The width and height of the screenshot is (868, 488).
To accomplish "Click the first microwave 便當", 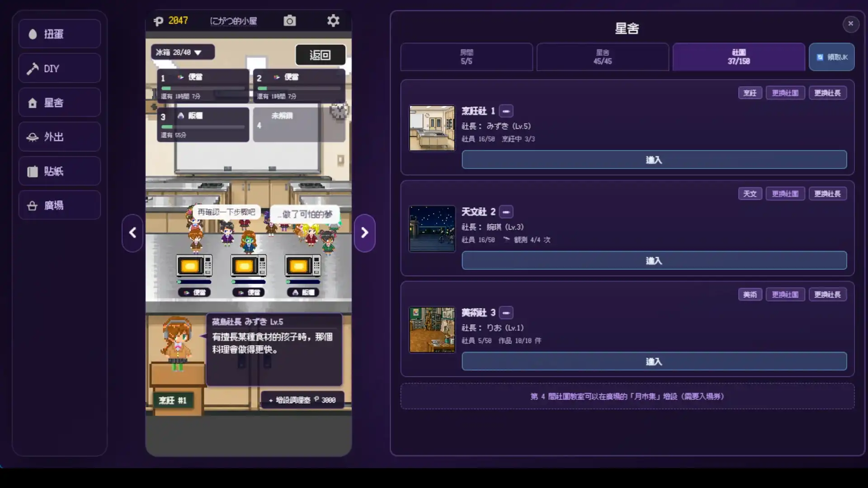I will pyautogui.click(x=194, y=266).
